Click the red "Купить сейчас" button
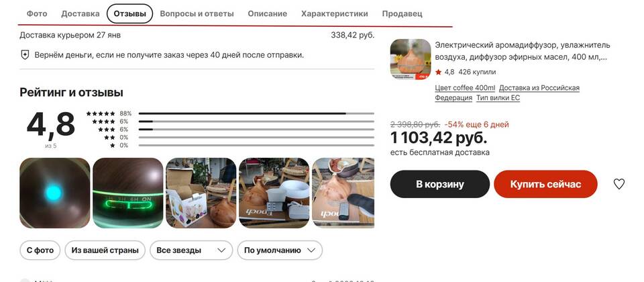The image size is (644, 282). pos(545,184)
